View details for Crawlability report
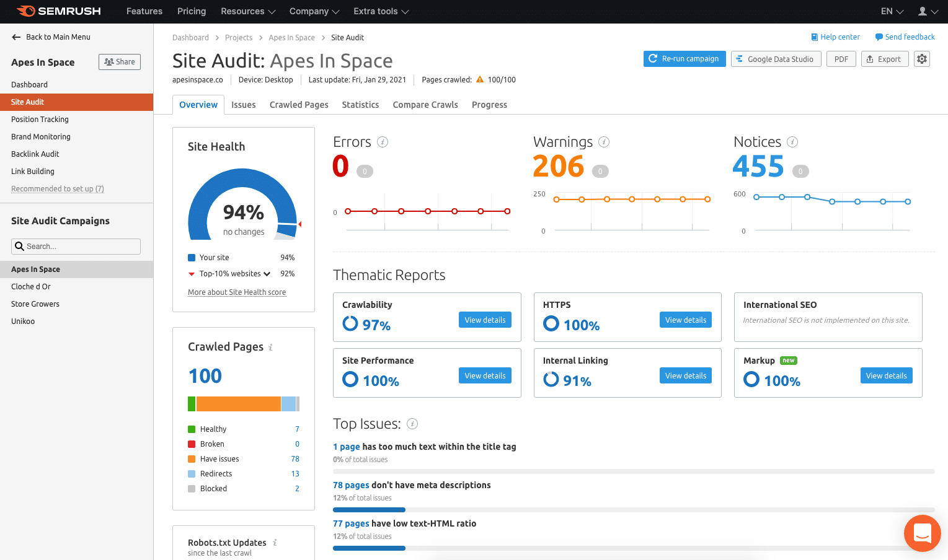The height and width of the screenshot is (560, 948). [x=485, y=320]
